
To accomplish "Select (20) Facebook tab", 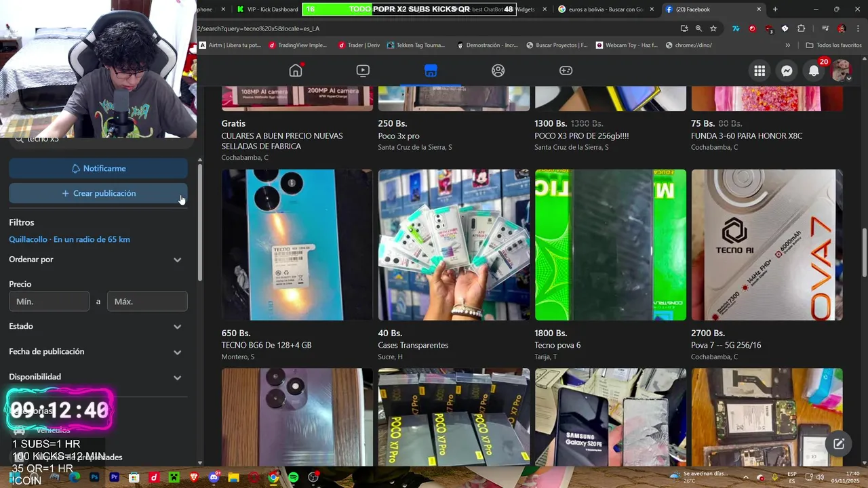I will [712, 9].
